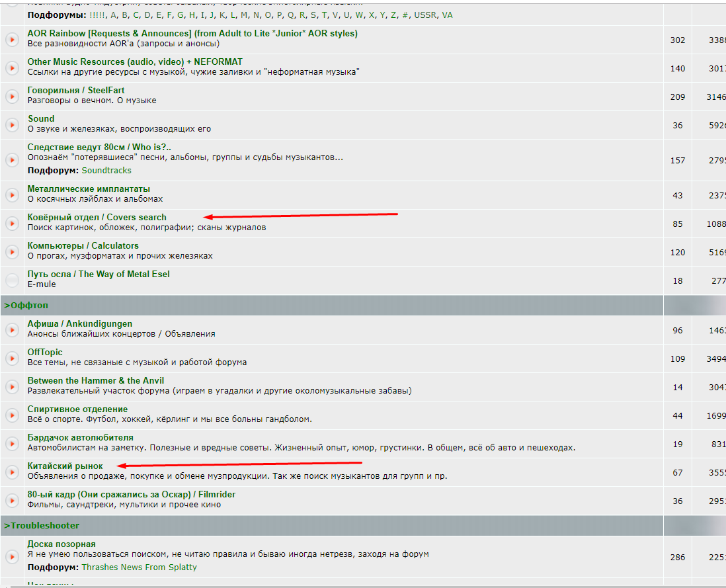Open the USSR subforum letter link
This screenshot has width=726, height=588.
pyautogui.click(x=425, y=15)
